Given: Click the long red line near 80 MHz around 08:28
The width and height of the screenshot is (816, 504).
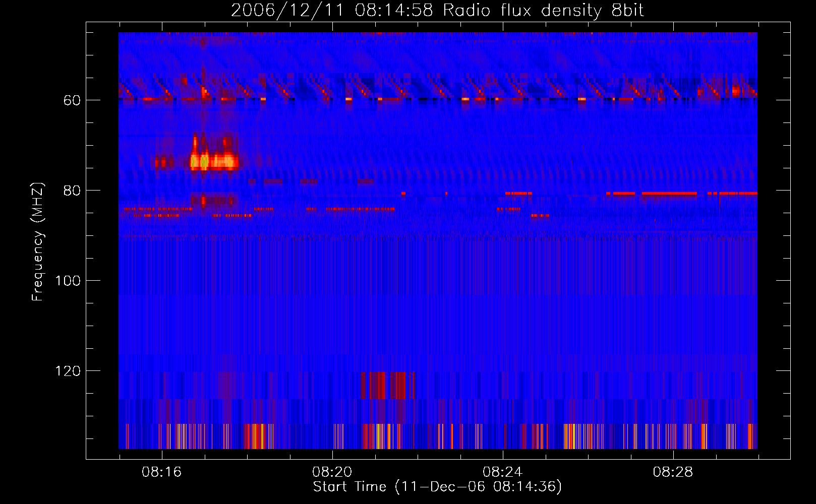Looking at the screenshot, I should (x=669, y=194).
